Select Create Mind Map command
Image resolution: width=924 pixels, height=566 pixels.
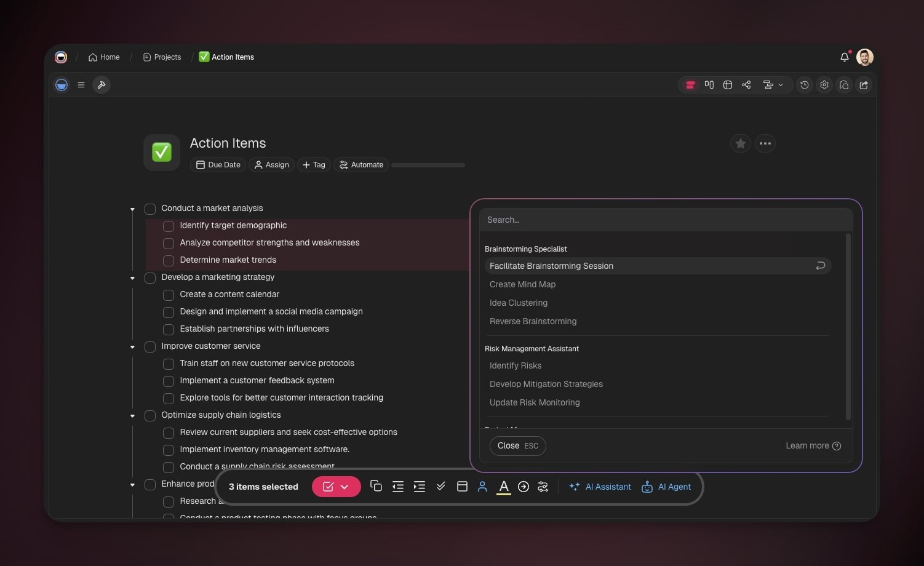click(522, 284)
